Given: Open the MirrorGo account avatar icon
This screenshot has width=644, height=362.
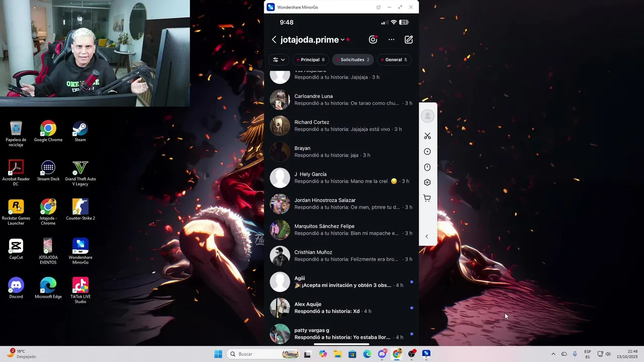Looking at the screenshot, I should click(x=427, y=116).
